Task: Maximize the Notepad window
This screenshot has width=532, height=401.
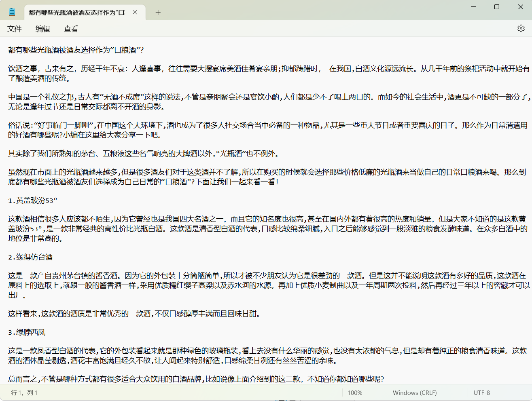Action: (497, 7)
